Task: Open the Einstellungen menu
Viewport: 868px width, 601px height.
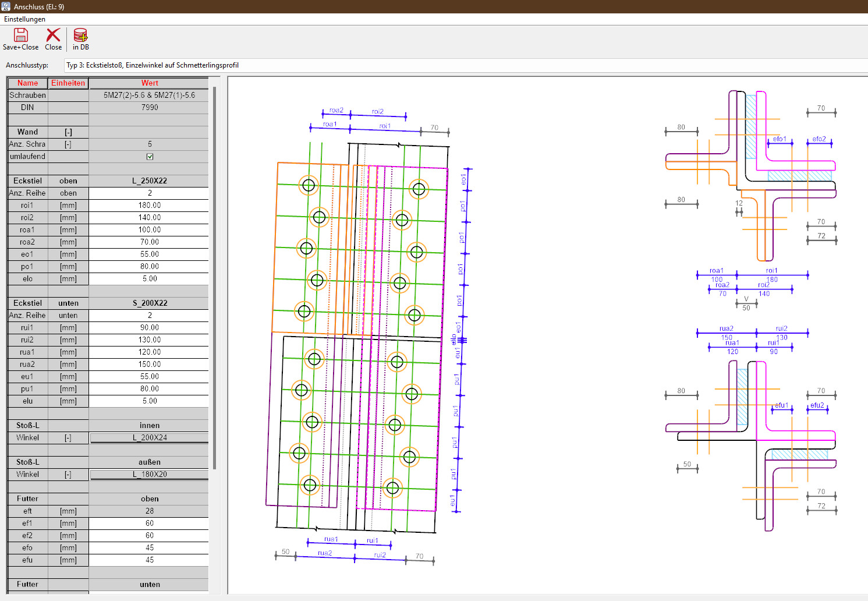Action: point(24,19)
